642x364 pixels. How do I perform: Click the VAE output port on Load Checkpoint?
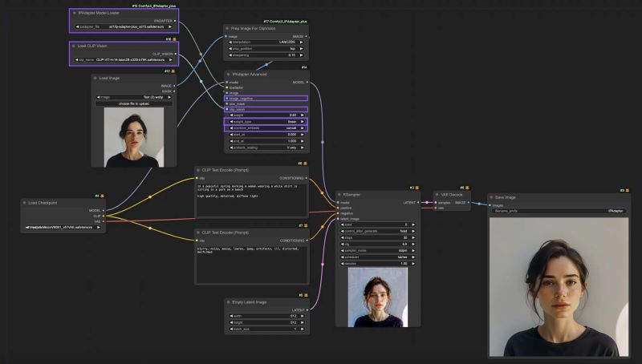[104, 221]
